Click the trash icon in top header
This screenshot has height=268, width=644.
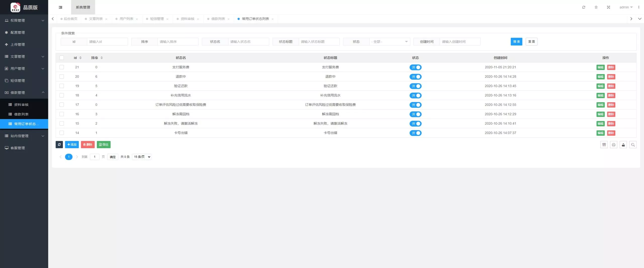coord(596,7)
